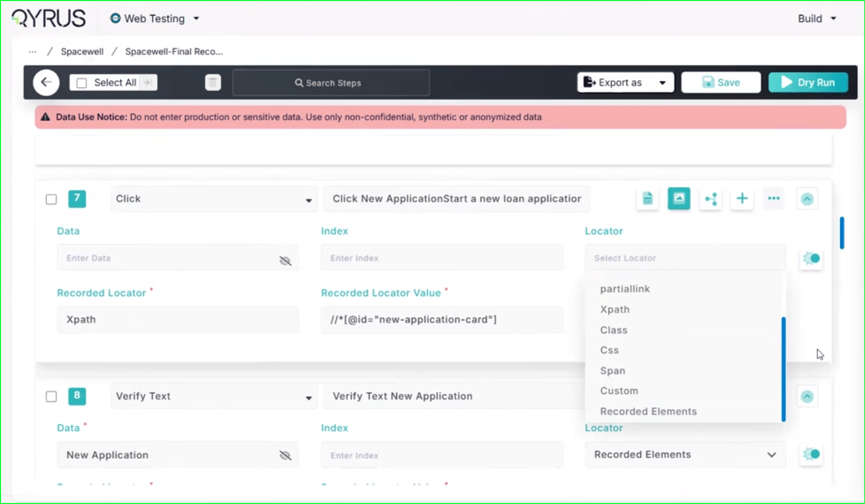Click the trash delete icon
The height and width of the screenshot is (504, 865).
coord(213,82)
